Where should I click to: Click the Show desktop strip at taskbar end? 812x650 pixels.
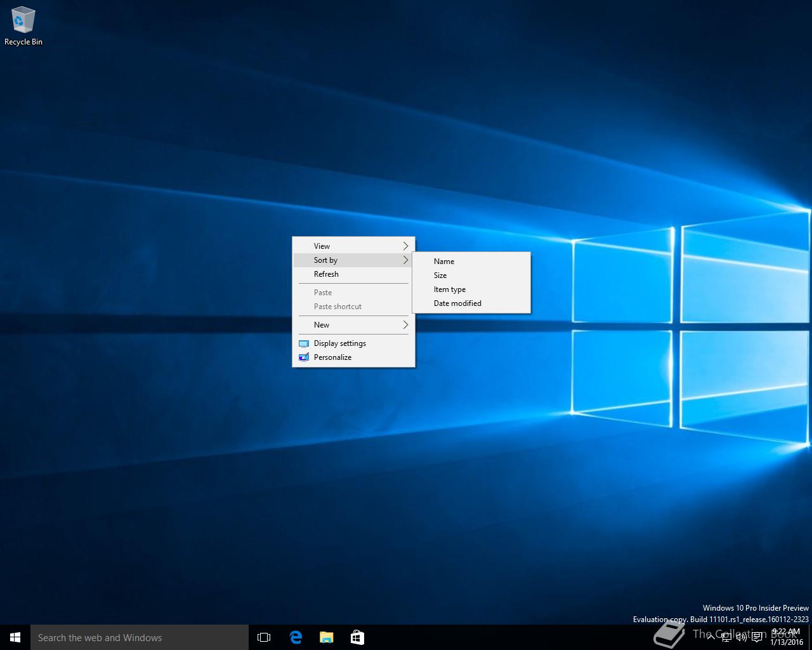click(810, 637)
